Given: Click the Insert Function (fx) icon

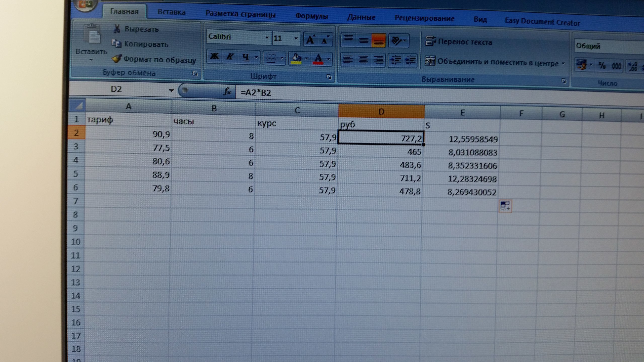Looking at the screenshot, I should (227, 92).
